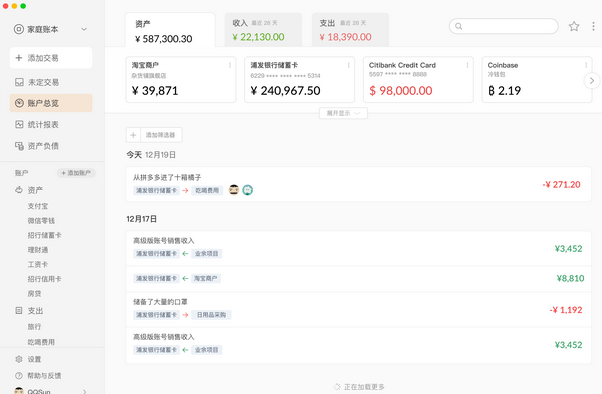
Task: Select the 理财通 account
Action: pos(38,250)
